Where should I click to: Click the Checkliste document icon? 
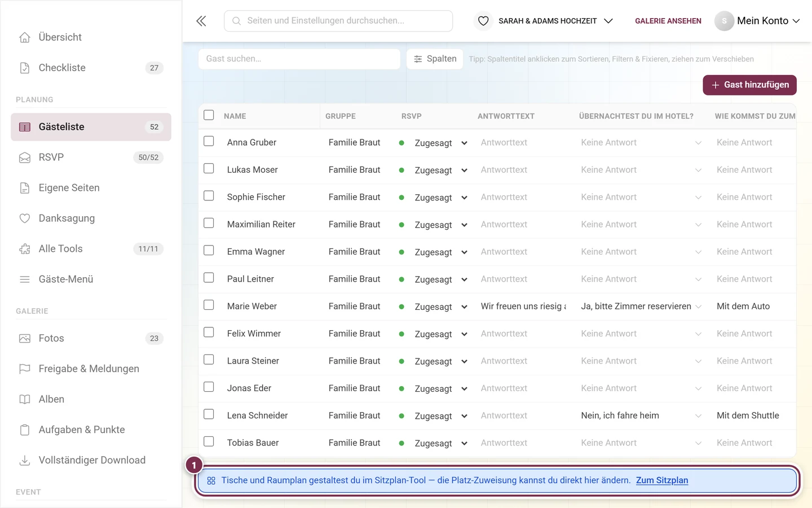click(x=25, y=68)
